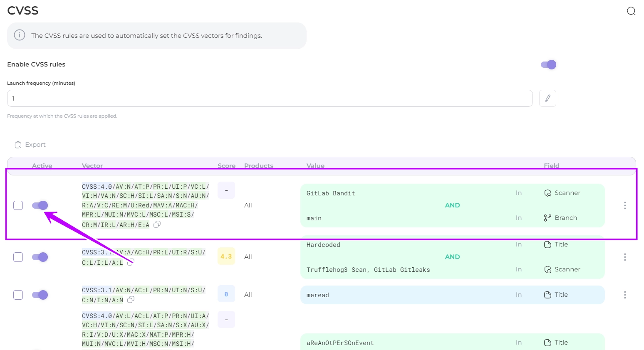The height and width of the screenshot is (350, 644).
Task: Click the search icon at top right
Action: point(631,11)
